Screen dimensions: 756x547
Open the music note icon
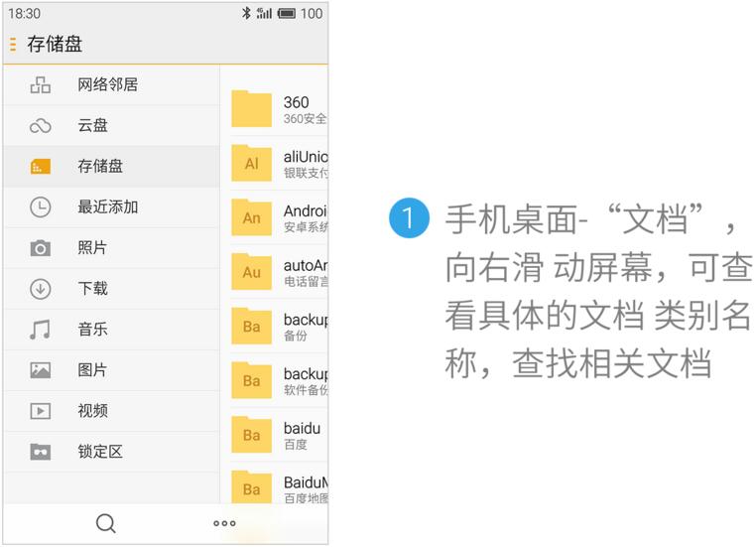(x=40, y=330)
